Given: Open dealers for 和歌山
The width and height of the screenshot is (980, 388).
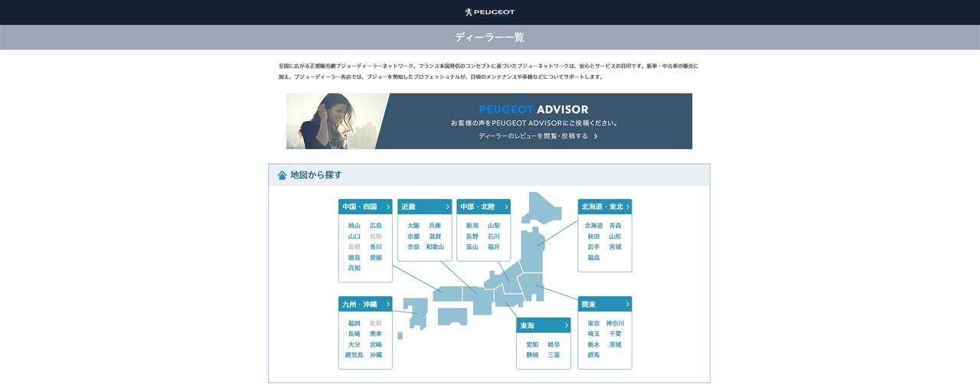Looking at the screenshot, I should [435, 247].
